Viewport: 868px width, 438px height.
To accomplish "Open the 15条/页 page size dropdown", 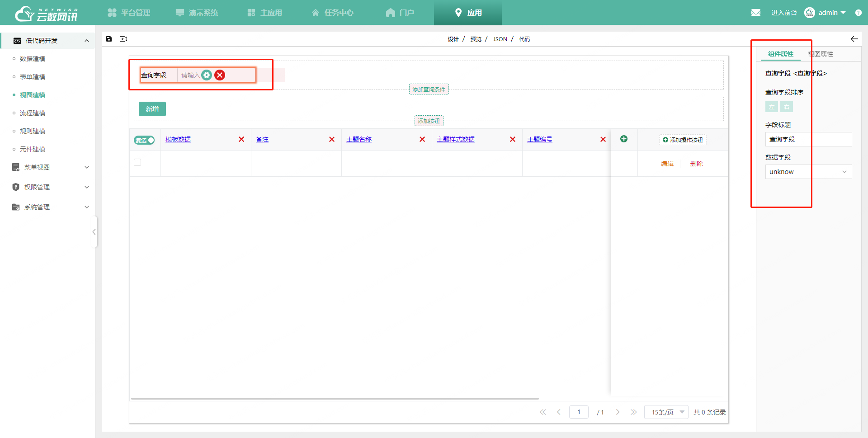I will click(x=666, y=412).
